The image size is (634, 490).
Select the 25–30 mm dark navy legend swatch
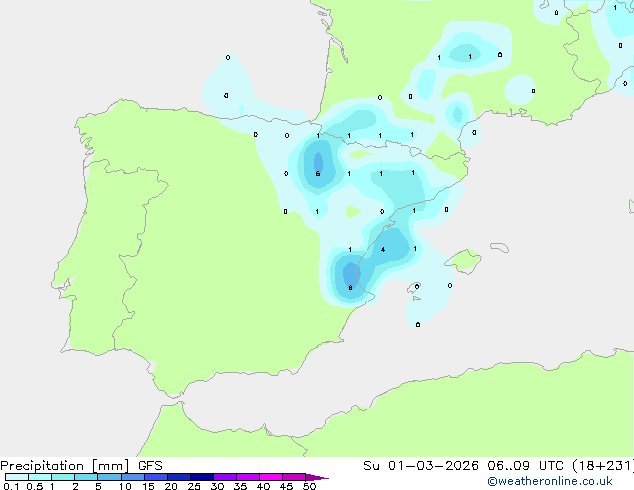pos(202,477)
